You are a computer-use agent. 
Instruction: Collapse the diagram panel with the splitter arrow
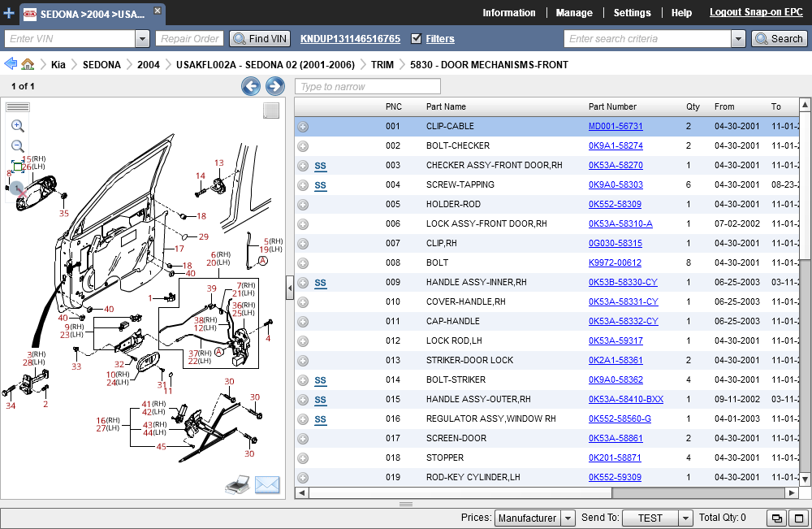290,288
